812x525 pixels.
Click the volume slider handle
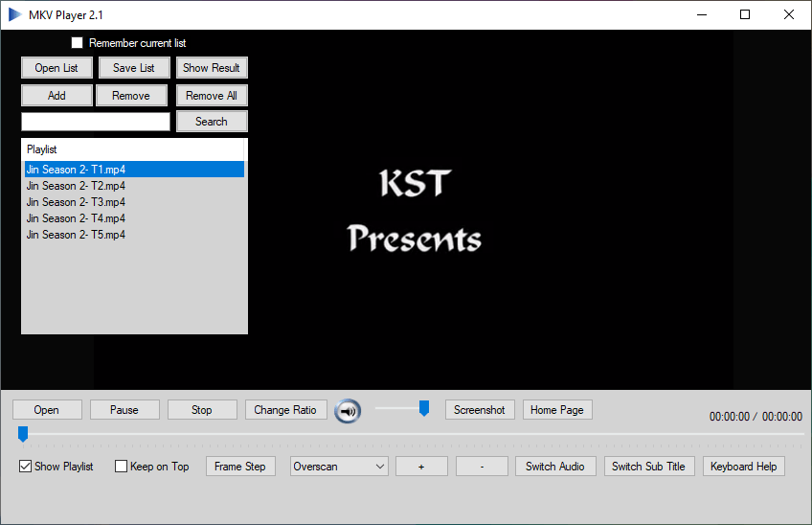424,409
